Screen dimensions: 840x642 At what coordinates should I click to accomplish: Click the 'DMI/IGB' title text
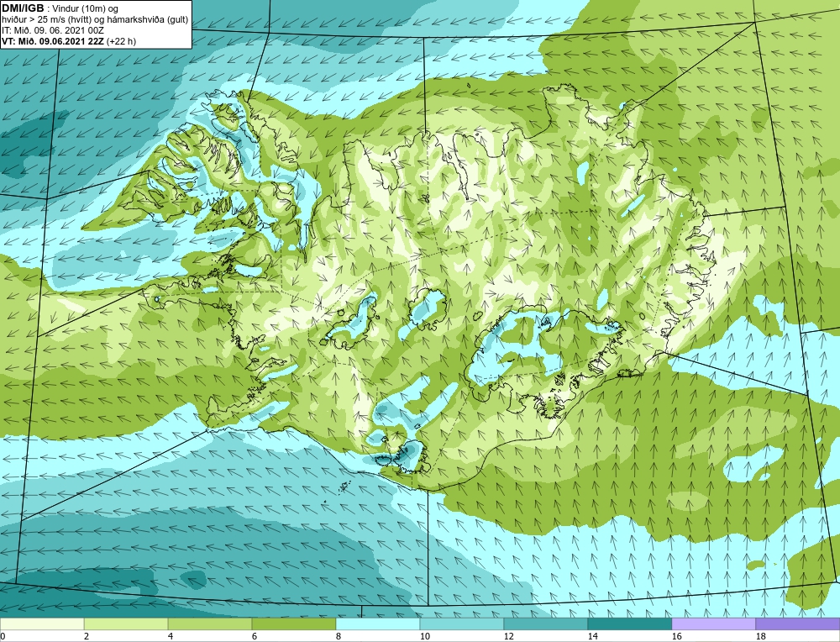[23, 8]
